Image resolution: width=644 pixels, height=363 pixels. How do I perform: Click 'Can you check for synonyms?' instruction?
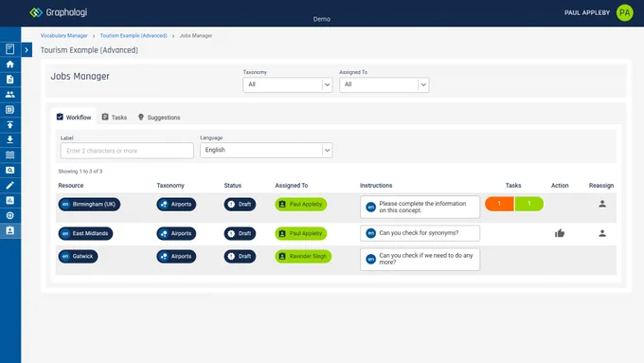pyautogui.click(x=420, y=233)
